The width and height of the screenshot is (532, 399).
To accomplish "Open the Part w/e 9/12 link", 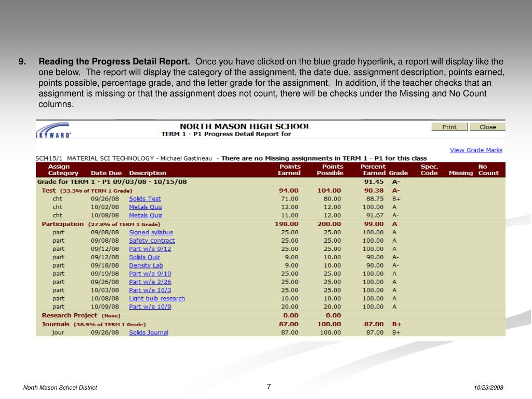I will pos(150,249).
